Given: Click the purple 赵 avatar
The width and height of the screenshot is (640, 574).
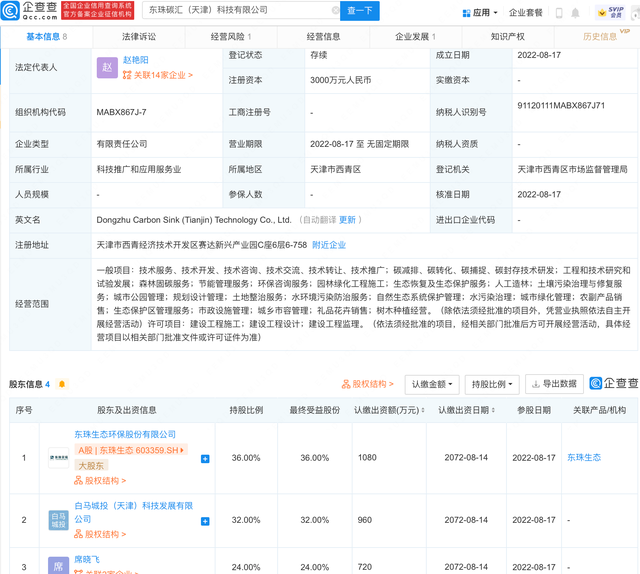Looking at the screenshot, I should pos(107,67).
